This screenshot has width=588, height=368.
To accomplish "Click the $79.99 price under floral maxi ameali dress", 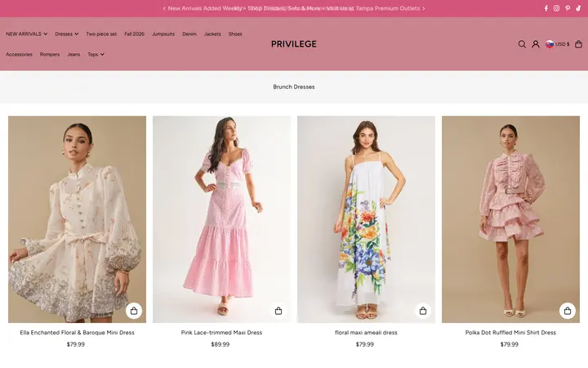I will (365, 344).
